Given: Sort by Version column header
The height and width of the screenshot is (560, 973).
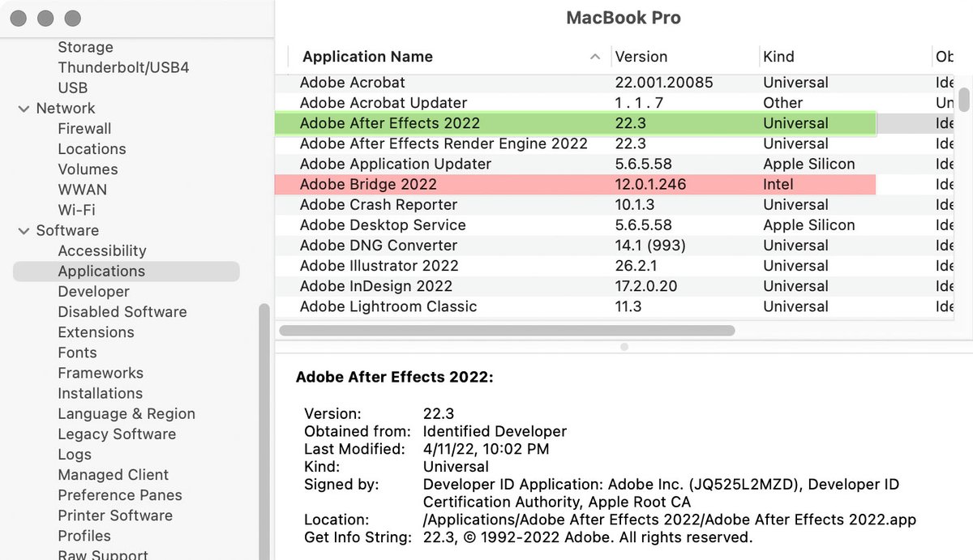Looking at the screenshot, I should pyautogui.click(x=641, y=57).
